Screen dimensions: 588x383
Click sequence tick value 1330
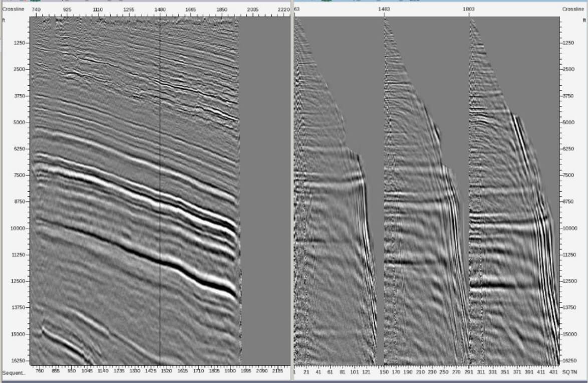(135, 371)
